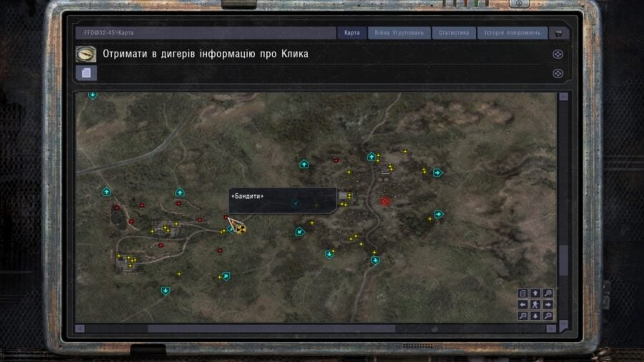Image resolution: width=644 pixels, height=362 pixels.
Task: Open the Історія повідомлень tab
Action: tap(512, 33)
